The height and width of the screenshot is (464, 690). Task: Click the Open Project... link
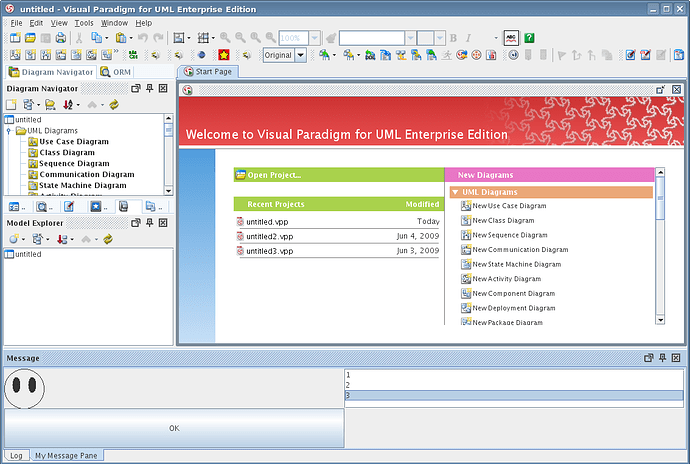274,175
